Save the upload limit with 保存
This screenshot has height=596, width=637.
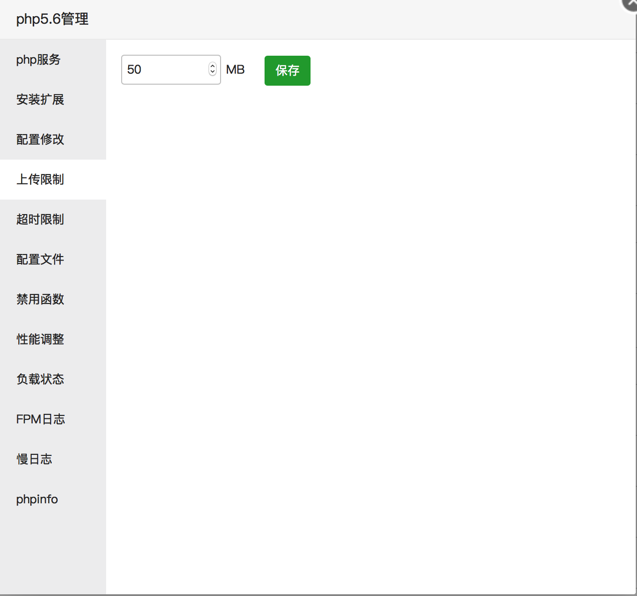[287, 71]
